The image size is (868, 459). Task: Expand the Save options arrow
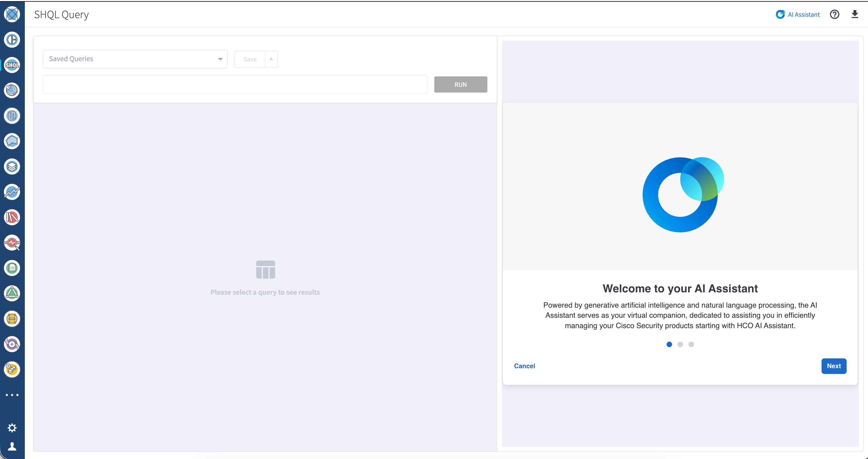pos(271,59)
